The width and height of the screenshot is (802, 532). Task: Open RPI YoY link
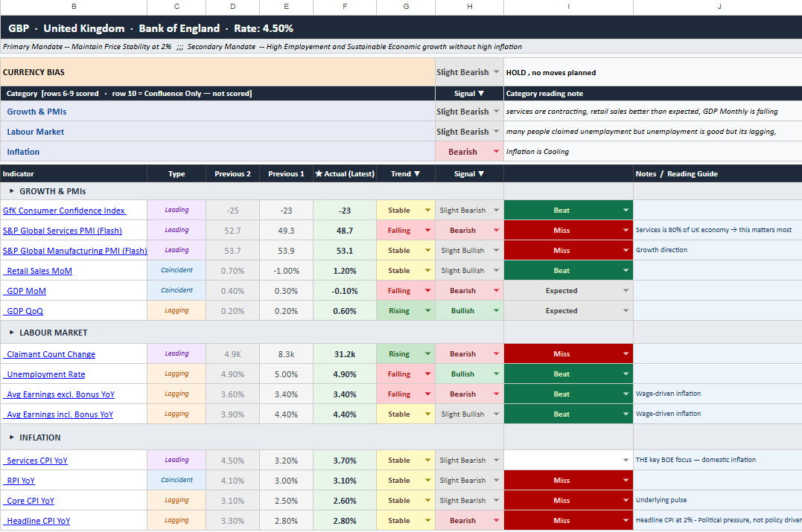pyautogui.click(x=20, y=481)
